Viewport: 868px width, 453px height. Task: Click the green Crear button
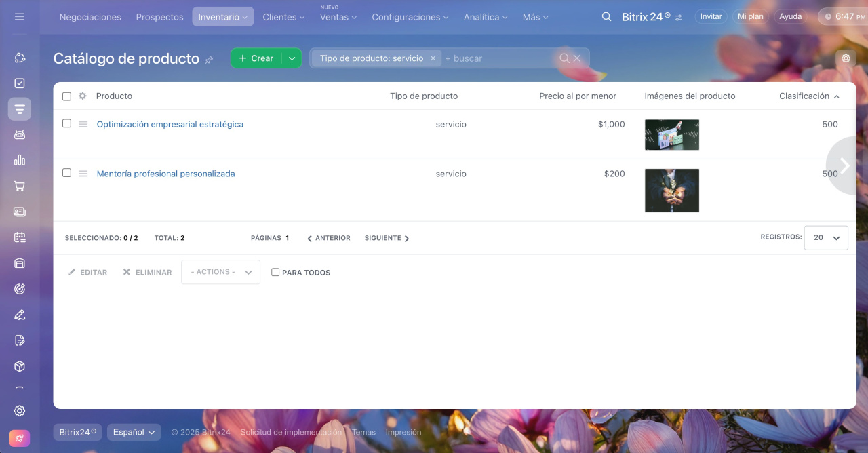(x=256, y=58)
